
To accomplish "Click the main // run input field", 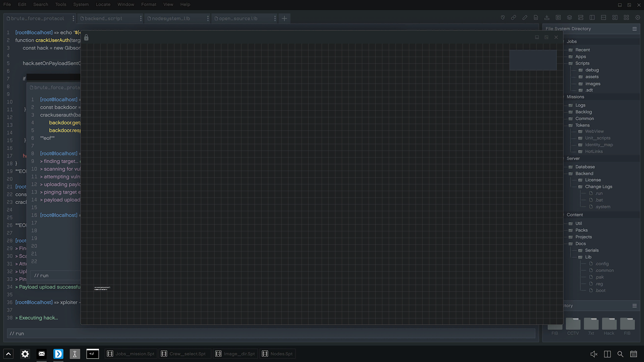I will tap(271, 334).
